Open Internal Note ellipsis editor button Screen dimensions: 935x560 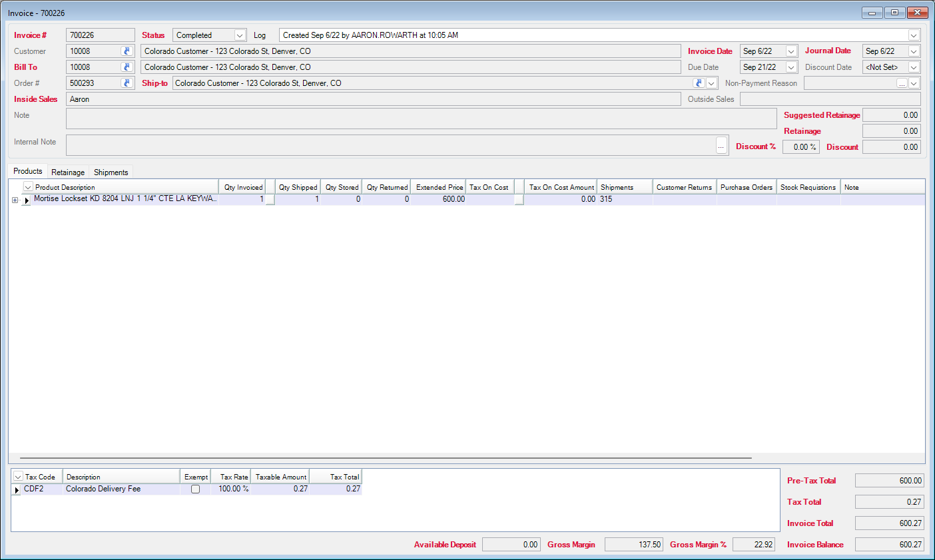(x=721, y=144)
